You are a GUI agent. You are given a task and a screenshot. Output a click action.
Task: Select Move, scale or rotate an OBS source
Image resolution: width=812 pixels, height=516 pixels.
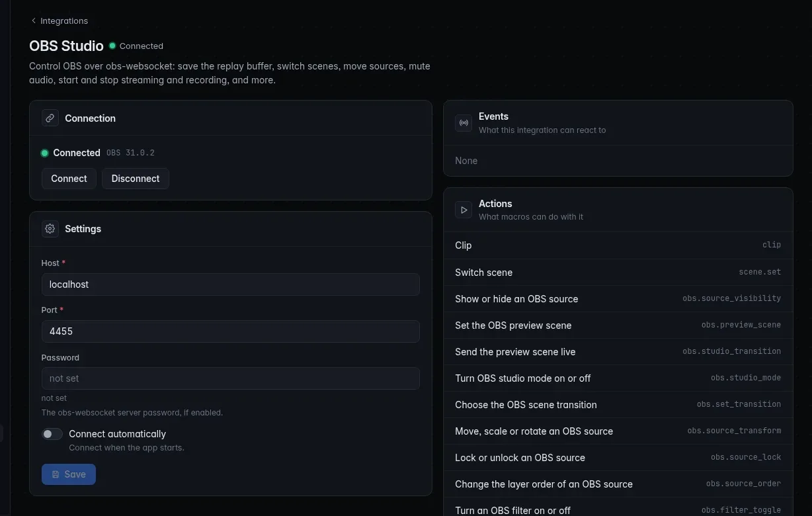click(x=618, y=431)
